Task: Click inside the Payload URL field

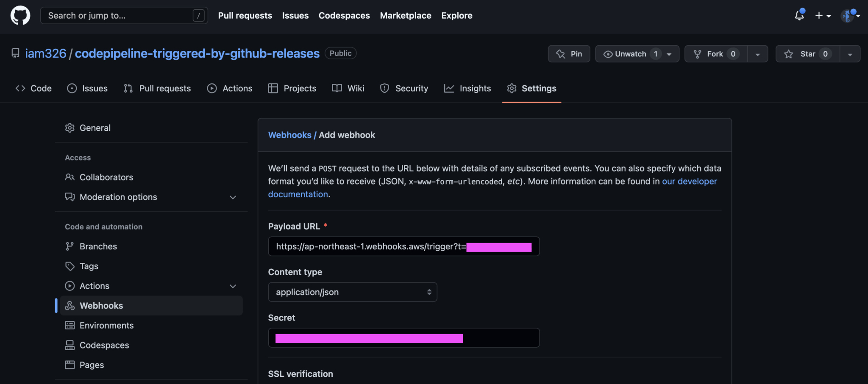Action: pos(403,246)
